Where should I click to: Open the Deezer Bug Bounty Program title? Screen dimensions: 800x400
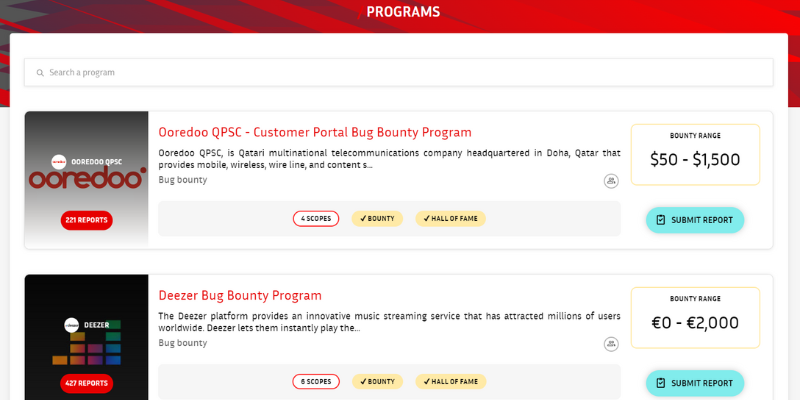[x=240, y=295]
